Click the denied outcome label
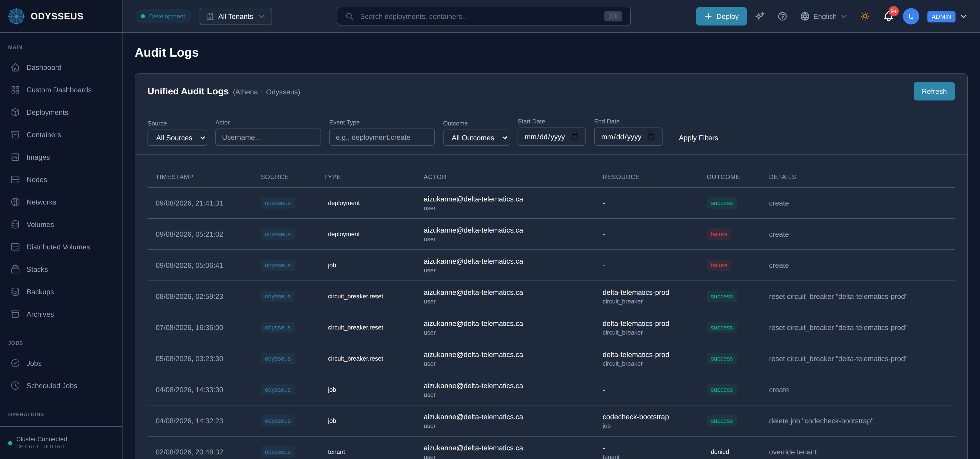This screenshot has width=980, height=459. pos(719,452)
